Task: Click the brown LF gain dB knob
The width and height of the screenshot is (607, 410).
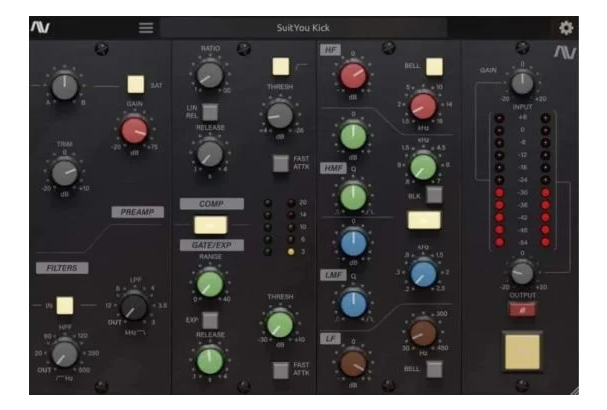Action: (x=353, y=364)
